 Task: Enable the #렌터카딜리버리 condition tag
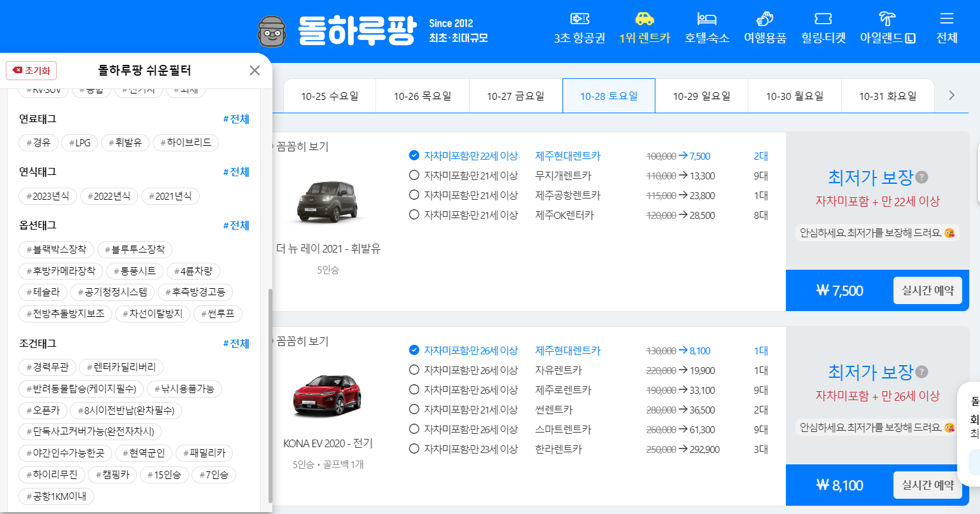click(122, 367)
